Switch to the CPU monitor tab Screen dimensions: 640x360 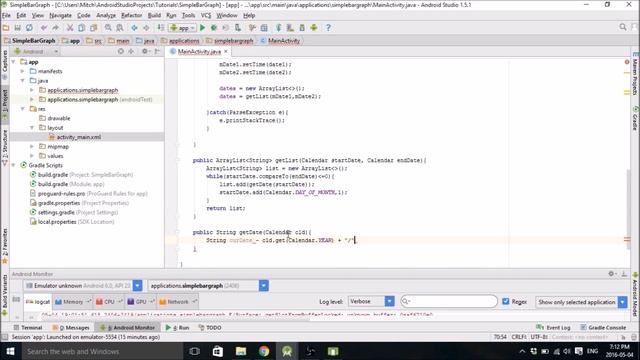(x=108, y=302)
